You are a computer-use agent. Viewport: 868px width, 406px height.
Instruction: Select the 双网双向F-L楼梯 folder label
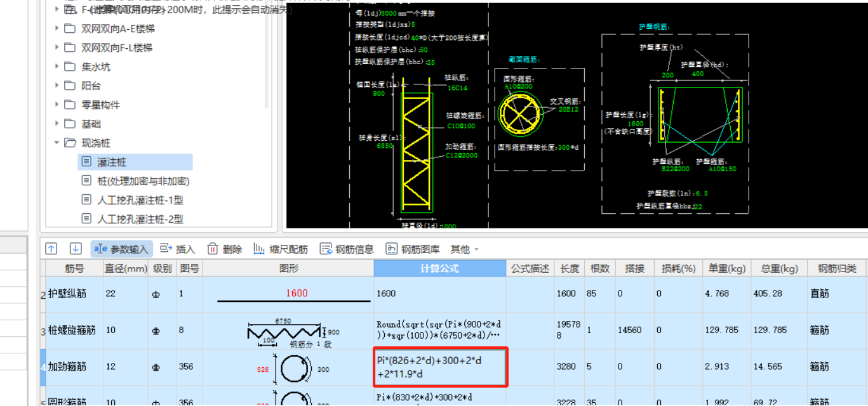click(x=117, y=48)
